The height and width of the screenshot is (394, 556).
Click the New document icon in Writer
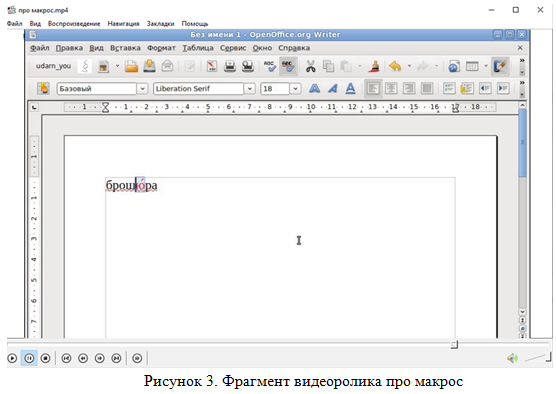coord(103,66)
